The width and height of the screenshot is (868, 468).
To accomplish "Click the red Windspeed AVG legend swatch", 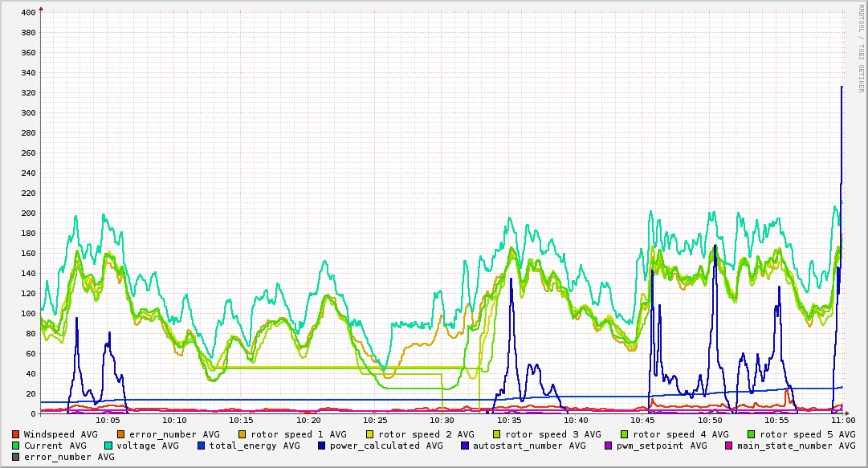I will (x=16, y=434).
